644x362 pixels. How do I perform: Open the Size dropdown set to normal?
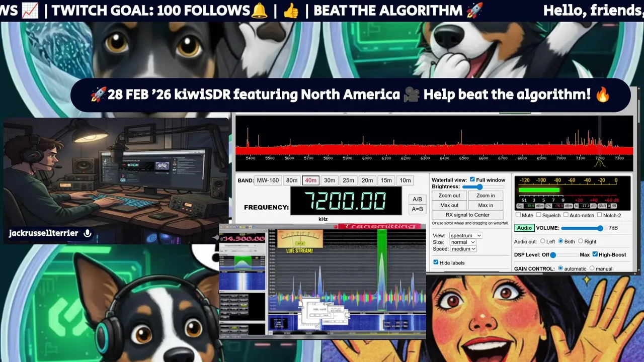462,242
